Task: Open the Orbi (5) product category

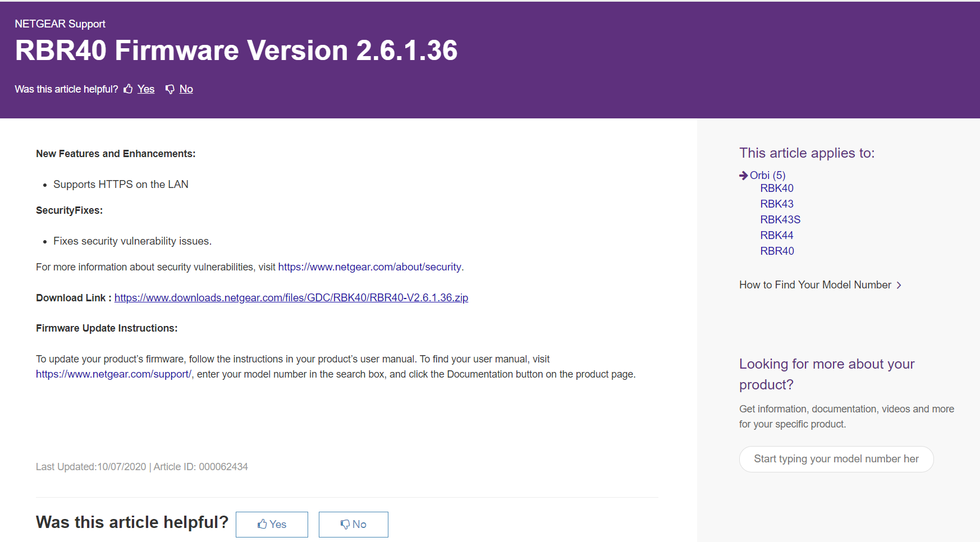Action: (768, 176)
